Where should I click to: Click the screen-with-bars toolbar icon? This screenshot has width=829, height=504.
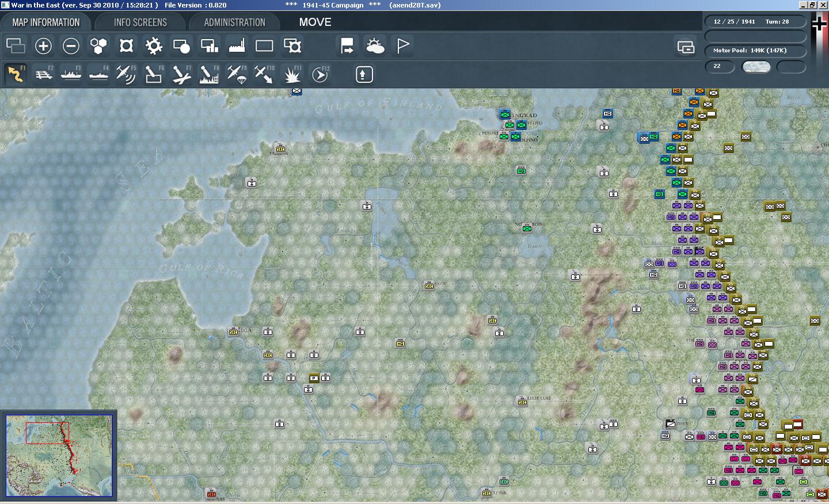(x=209, y=45)
